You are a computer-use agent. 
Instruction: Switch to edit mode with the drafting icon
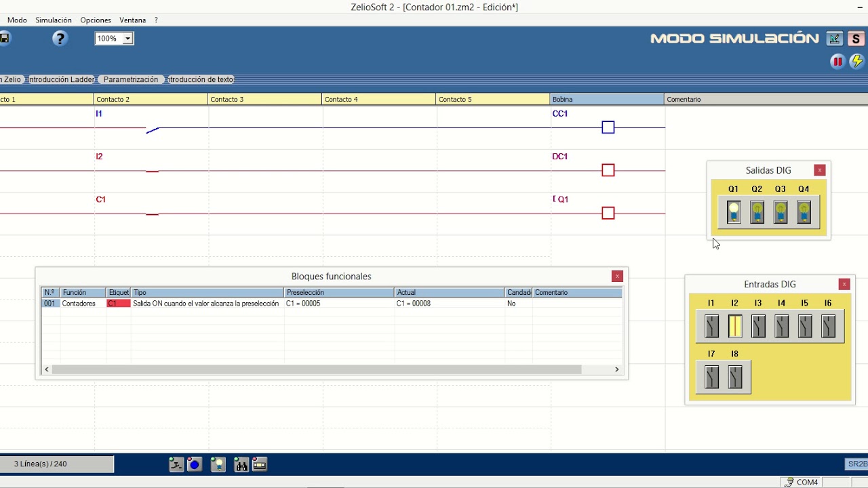click(835, 39)
